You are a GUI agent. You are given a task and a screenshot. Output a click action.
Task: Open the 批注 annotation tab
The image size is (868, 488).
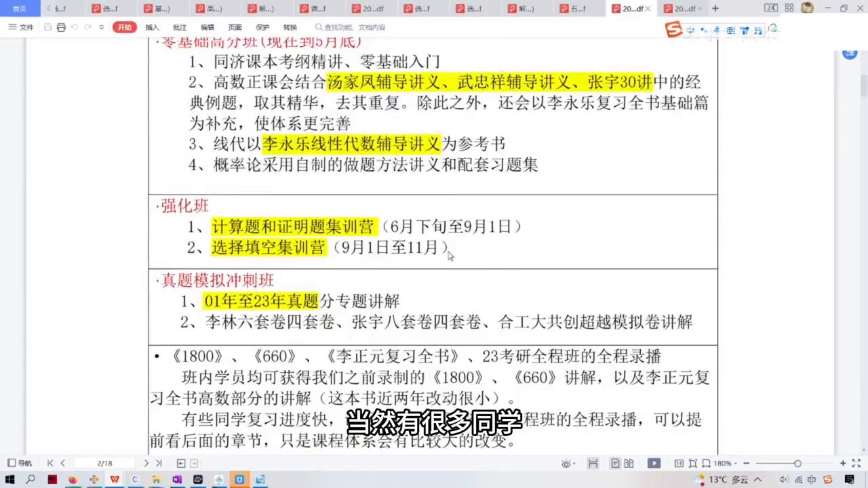[179, 27]
